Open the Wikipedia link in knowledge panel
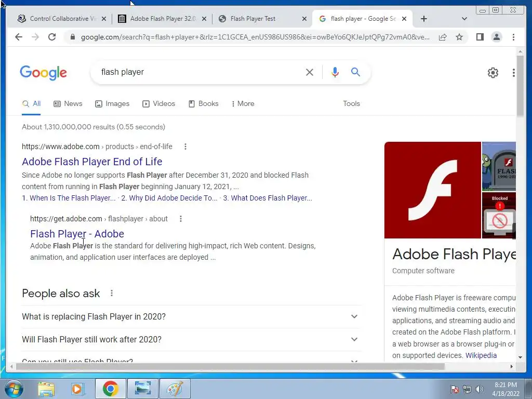 click(481, 355)
